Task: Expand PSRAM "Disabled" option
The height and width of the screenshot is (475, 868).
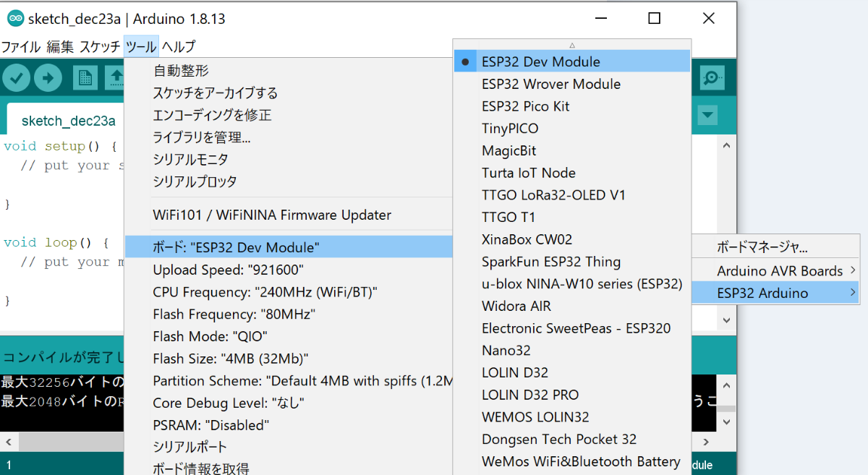Action: (x=289, y=425)
